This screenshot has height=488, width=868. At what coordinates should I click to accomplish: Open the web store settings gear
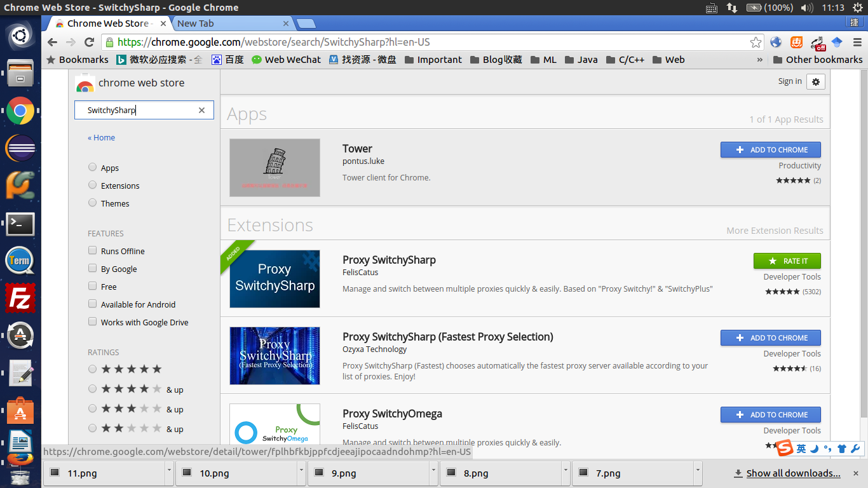pos(816,81)
